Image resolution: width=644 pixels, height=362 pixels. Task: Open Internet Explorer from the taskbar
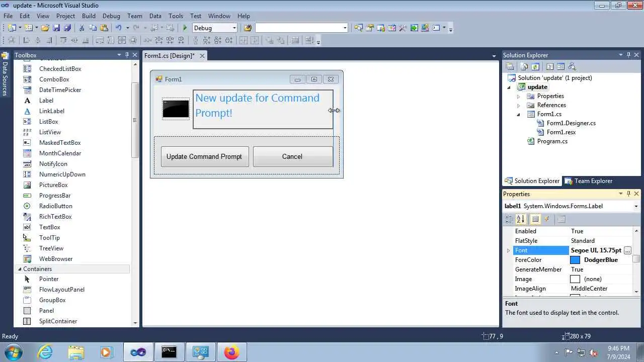pos(45,352)
